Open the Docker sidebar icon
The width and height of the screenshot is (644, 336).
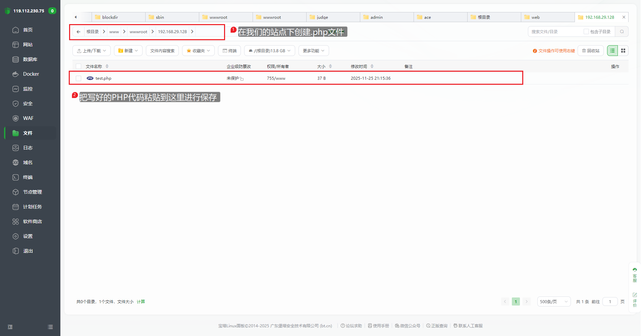pos(15,74)
